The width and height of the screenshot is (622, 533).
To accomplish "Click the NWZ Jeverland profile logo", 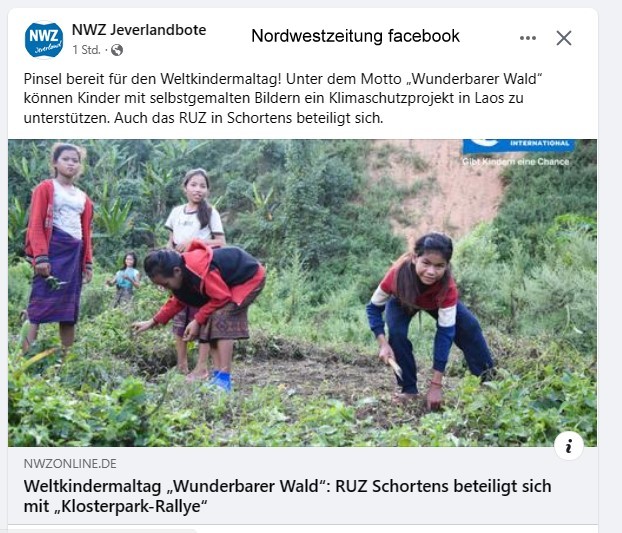I will tap(44, 40).
